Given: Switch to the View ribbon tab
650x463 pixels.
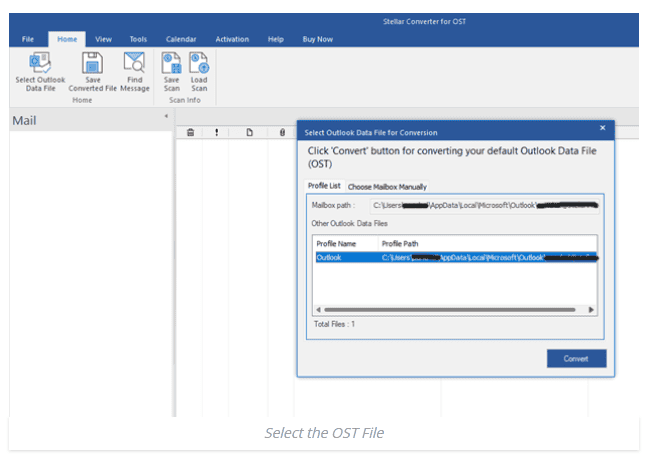Looking at the screenshot, I should point(103,39).
